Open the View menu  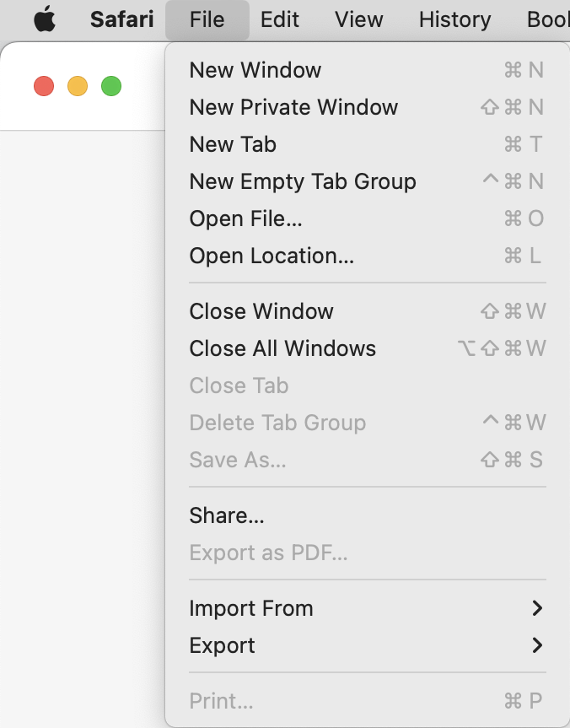click(x=358, y=19)
